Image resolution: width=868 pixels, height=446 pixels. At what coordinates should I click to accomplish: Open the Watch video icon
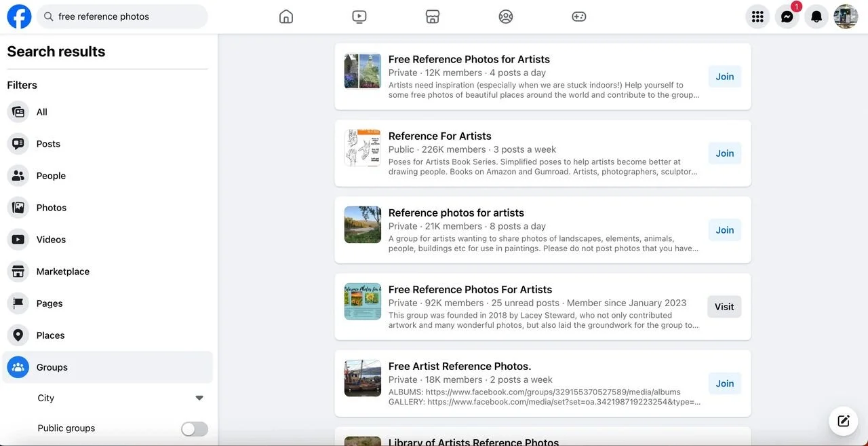point(359,16)
